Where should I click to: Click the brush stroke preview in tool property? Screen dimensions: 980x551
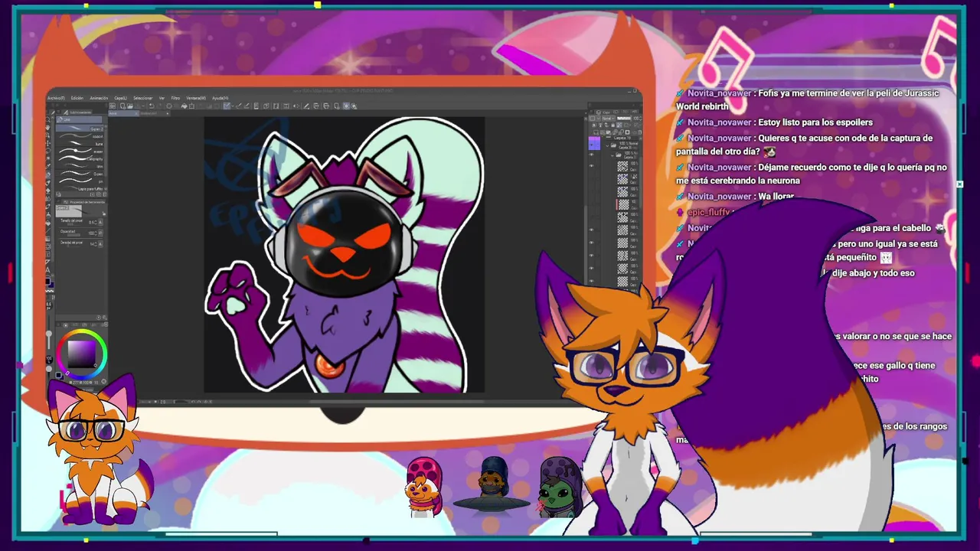tap(69, 211)
